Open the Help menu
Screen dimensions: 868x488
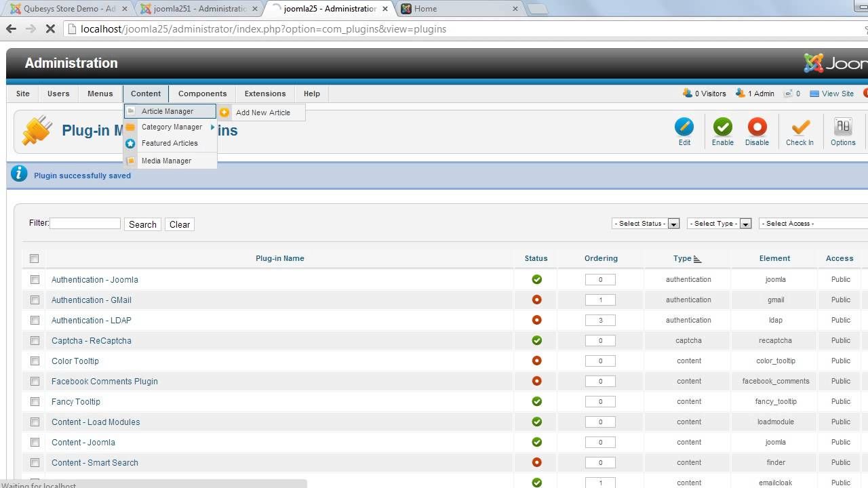click(312, 94)
